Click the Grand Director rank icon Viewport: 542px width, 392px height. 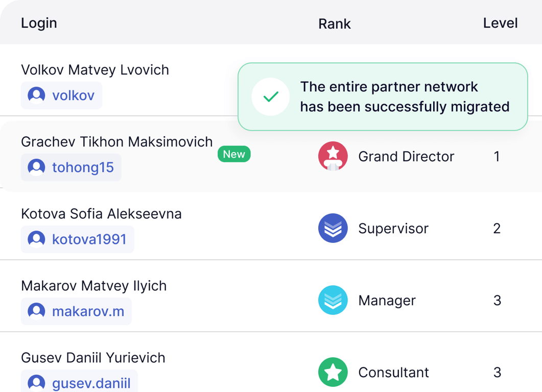(x=333, y=156)
